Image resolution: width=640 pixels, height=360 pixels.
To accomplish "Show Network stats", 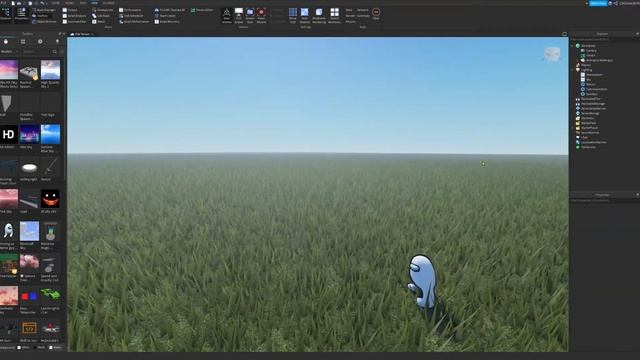I will pyautogui.click(x=362, y=10).
